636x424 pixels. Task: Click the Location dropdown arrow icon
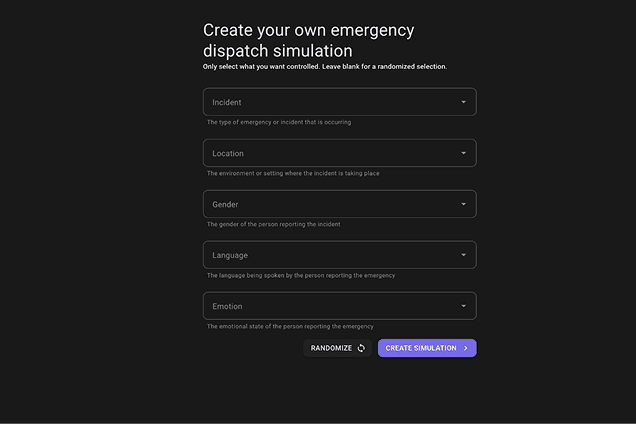[464, 153]
